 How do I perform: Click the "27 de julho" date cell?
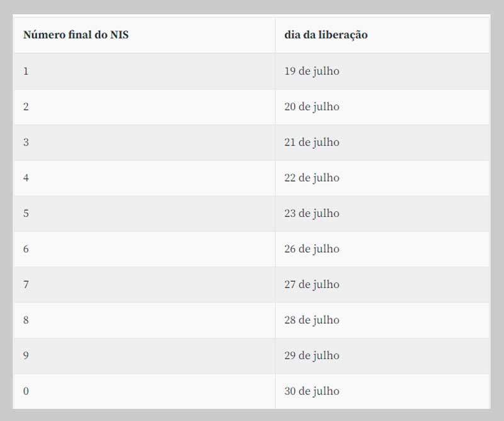[312, 284]
